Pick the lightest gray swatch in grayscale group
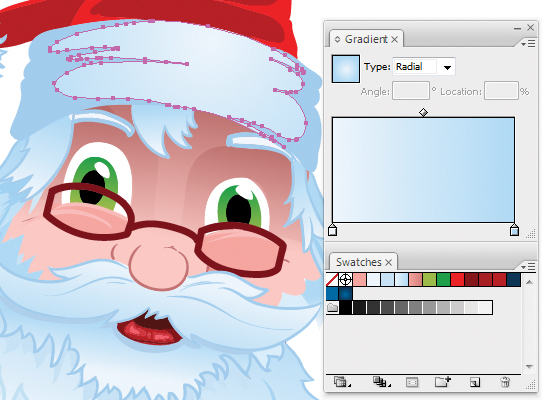This screenshot has width=550, height=400. coord(485,308)
